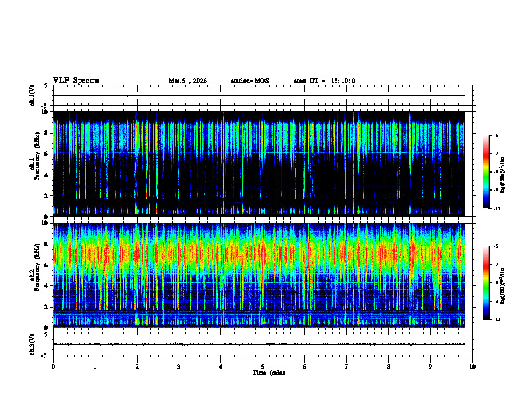Click time axis tick label "7"
The height and width of the screenshot is (411, 532).
click(347, 367)
